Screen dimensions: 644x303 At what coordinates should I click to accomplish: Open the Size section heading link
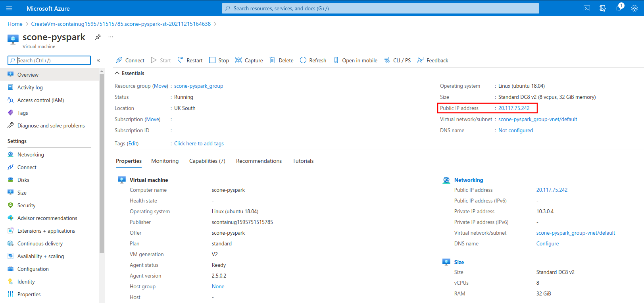pos(459,262)
